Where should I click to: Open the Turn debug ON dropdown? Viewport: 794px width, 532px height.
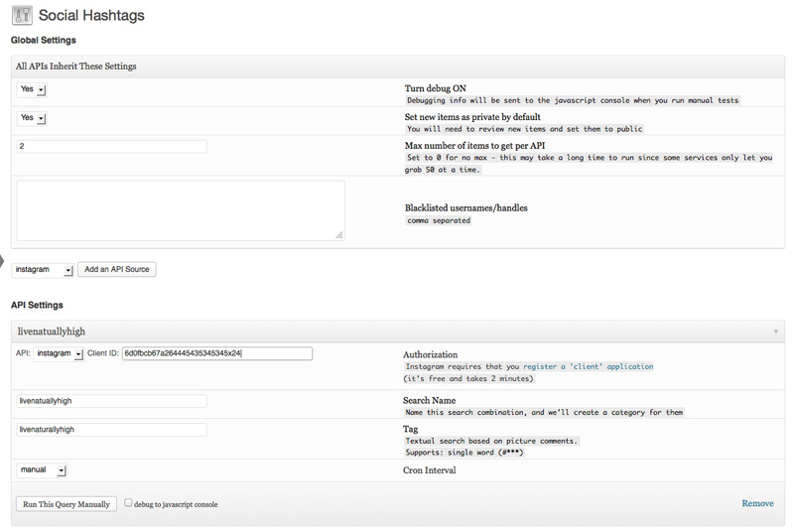32,89
